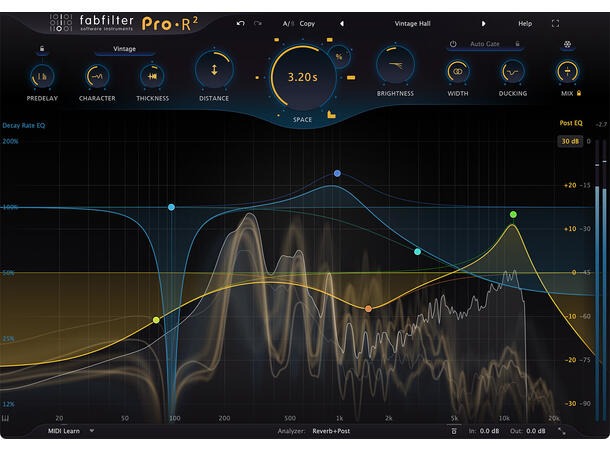Click the undo arrow icon

240,24
